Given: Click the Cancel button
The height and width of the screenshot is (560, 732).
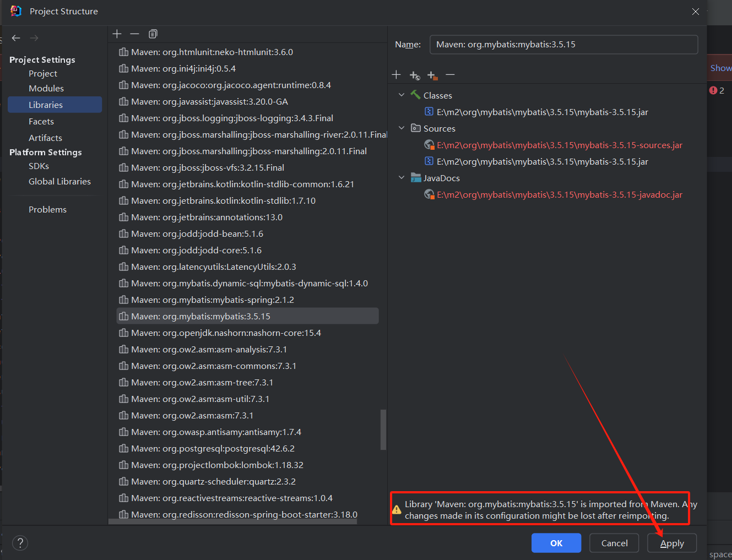Looking at the screenshot, I should click(614, 543).
